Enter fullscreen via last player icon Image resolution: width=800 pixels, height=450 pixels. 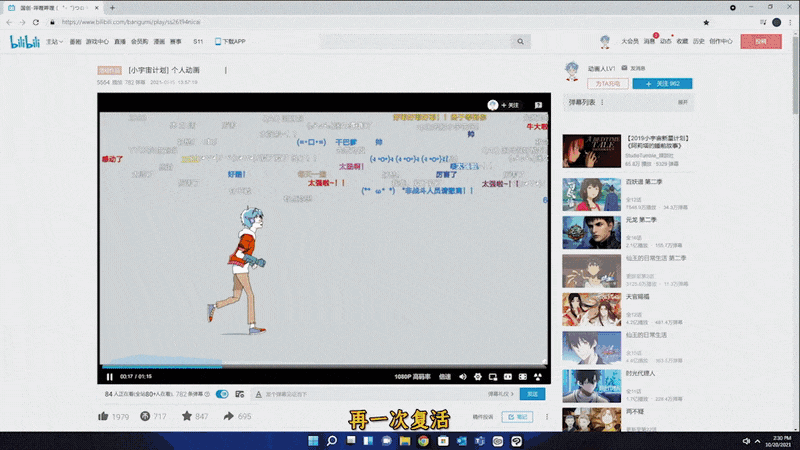(x=538, y=377)
